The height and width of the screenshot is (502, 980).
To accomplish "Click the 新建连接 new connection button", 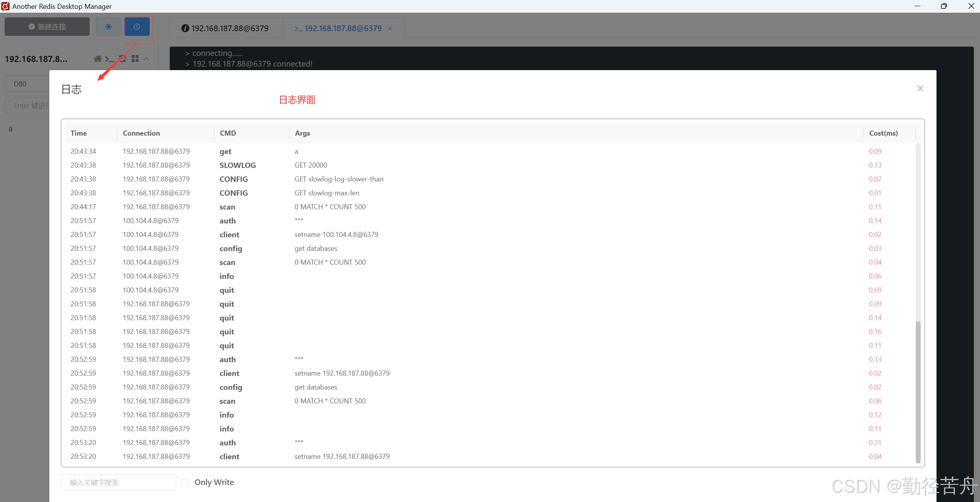I will (47, 27).
